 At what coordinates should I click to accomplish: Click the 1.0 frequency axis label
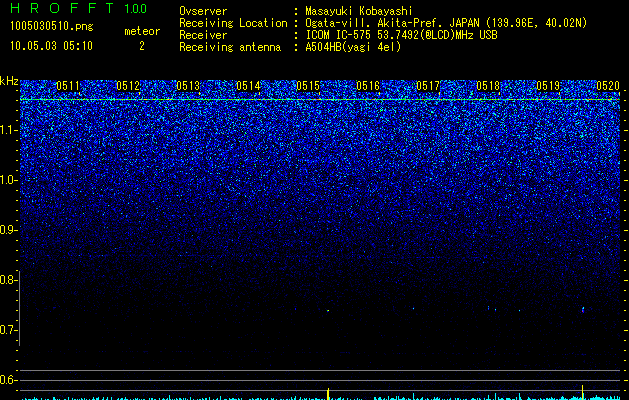click(8, 180)
